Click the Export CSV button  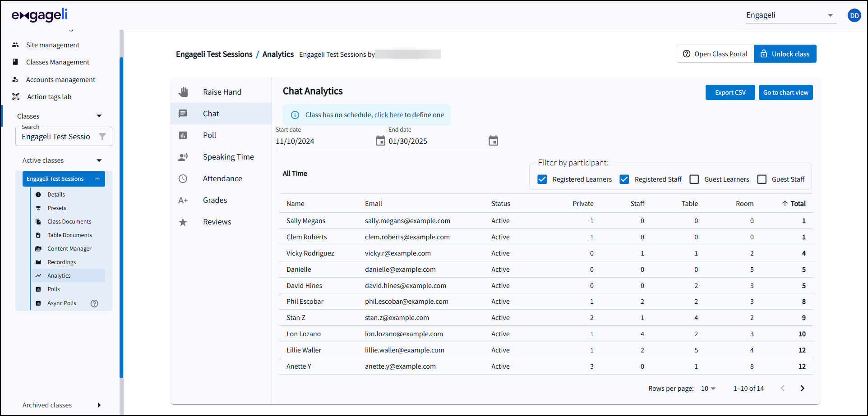[x=730, y=92]
